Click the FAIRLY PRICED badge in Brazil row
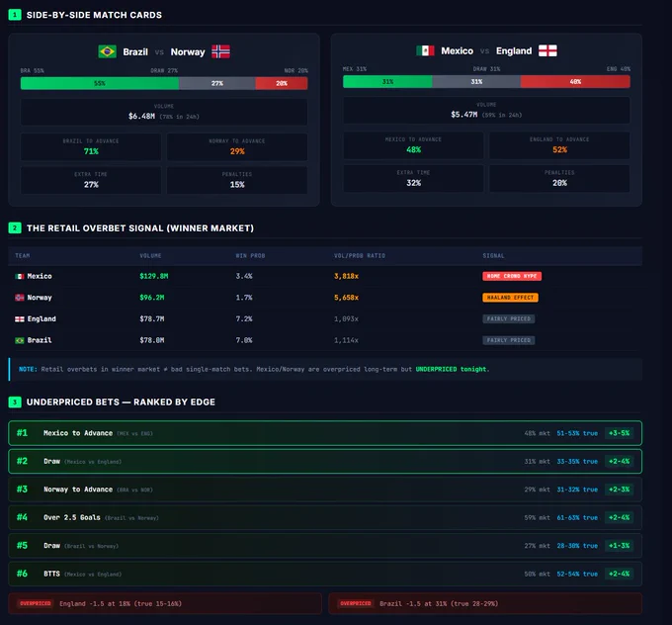Image resolution: width=672 pixels, height=625 pixels. pos(508,340)
